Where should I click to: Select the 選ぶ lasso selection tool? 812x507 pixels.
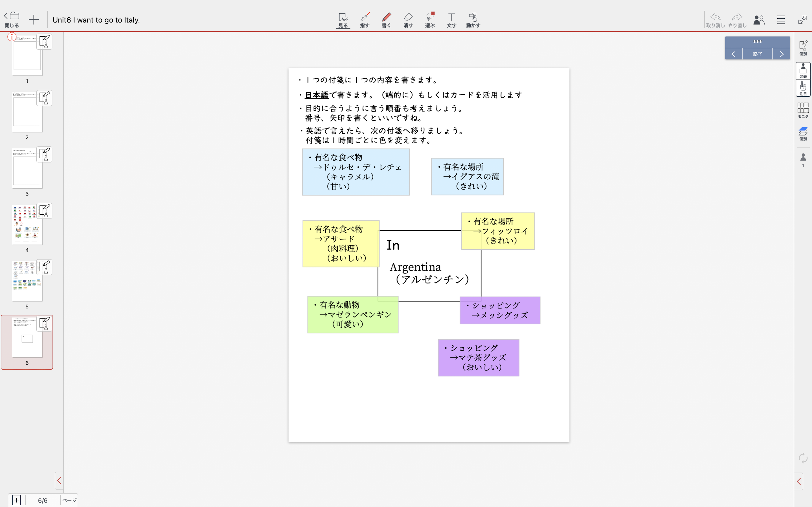[x=430, y=20]
